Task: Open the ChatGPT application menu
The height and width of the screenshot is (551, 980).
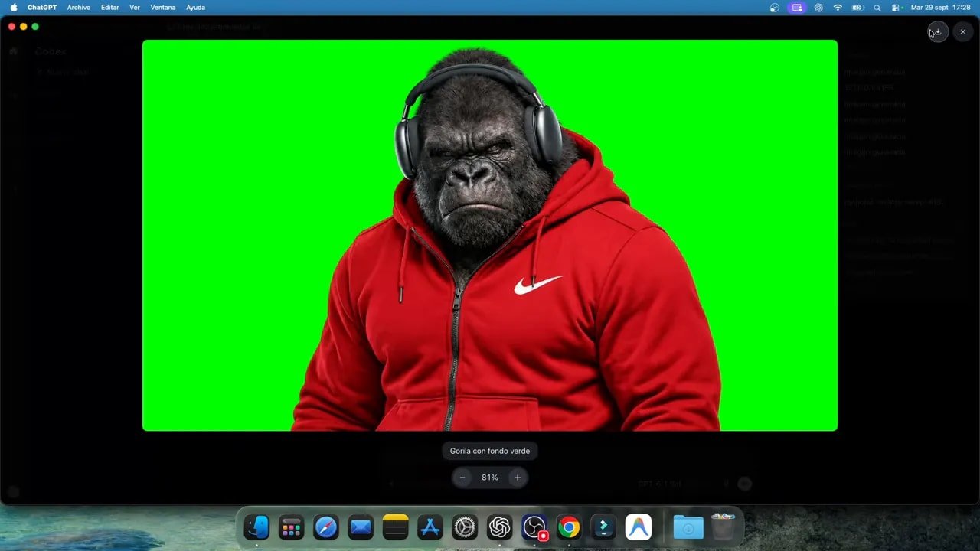Action: coord(41,7)
